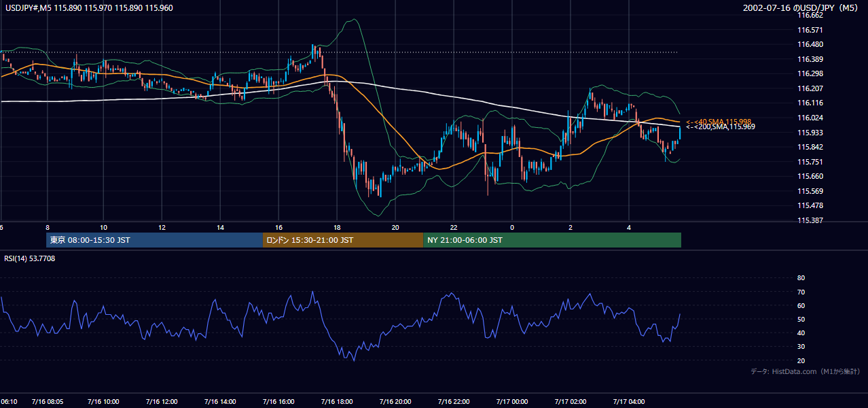Click the RSI 20 level label

pos(801,360)
